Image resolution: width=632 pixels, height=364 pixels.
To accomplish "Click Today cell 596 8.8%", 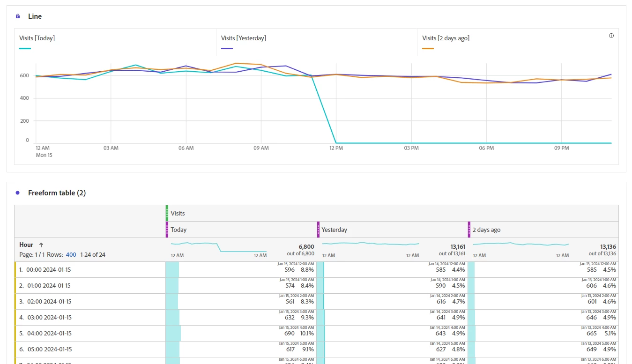I will [241, 270].
